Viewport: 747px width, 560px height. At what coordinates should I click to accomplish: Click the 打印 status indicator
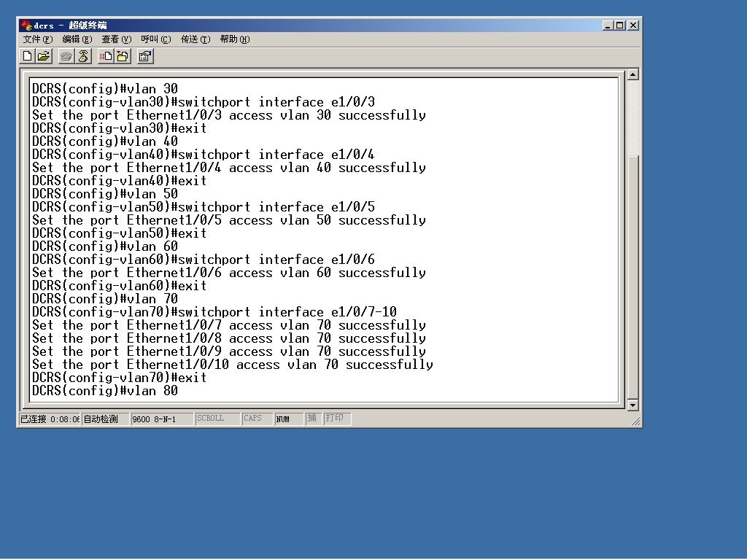[337, 419]
